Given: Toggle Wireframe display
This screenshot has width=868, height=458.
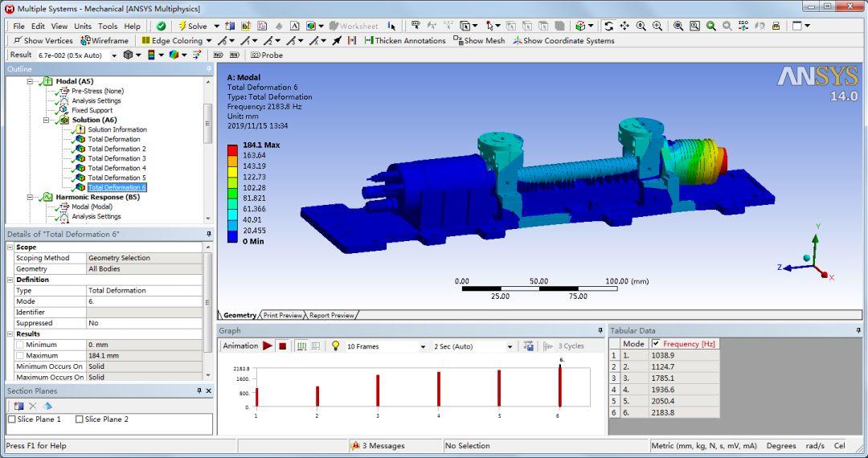Looking at the screenshot, I should click(x=104, y=40).
